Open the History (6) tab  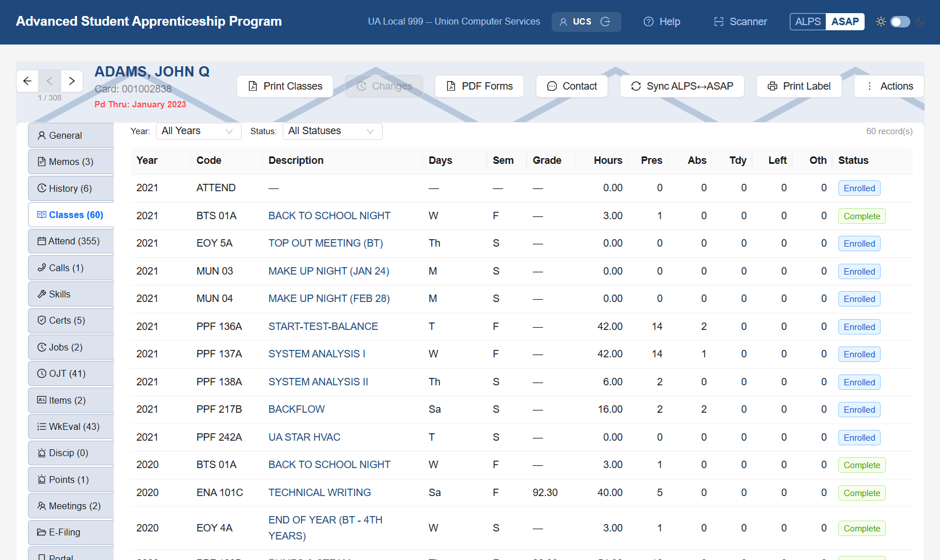tap(71, 188)
